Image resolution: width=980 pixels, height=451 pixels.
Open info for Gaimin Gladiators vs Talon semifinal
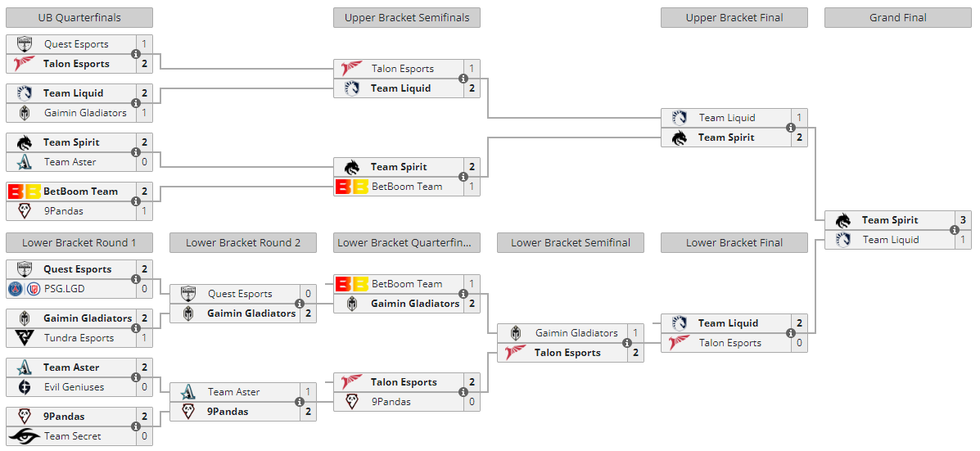627,343
